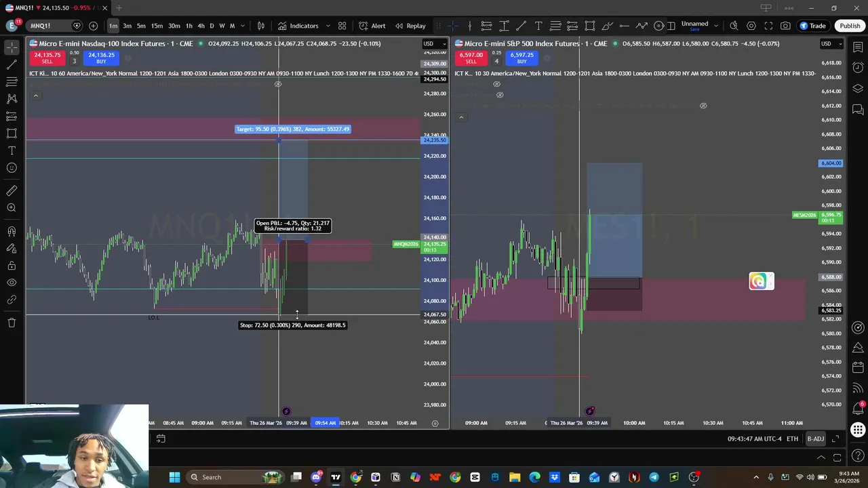
Task: Take a chart snapshot with camera icon
Action: (785, 26)
